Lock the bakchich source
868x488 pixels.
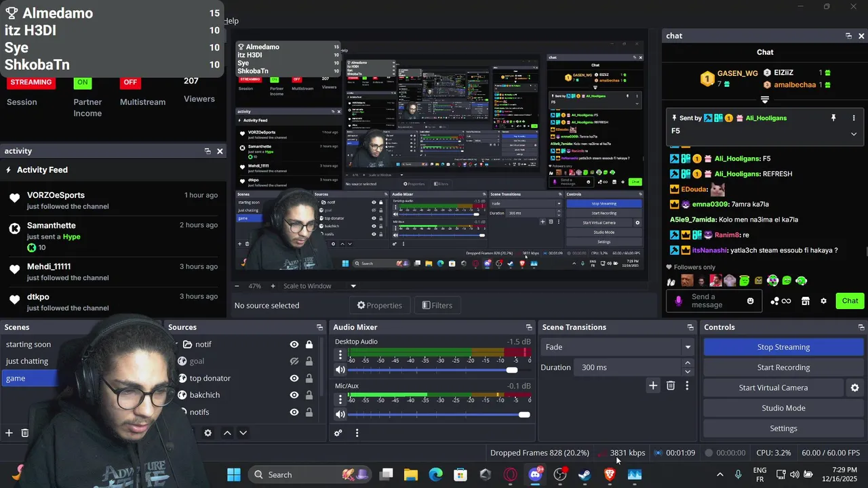[x=309, y=395]
